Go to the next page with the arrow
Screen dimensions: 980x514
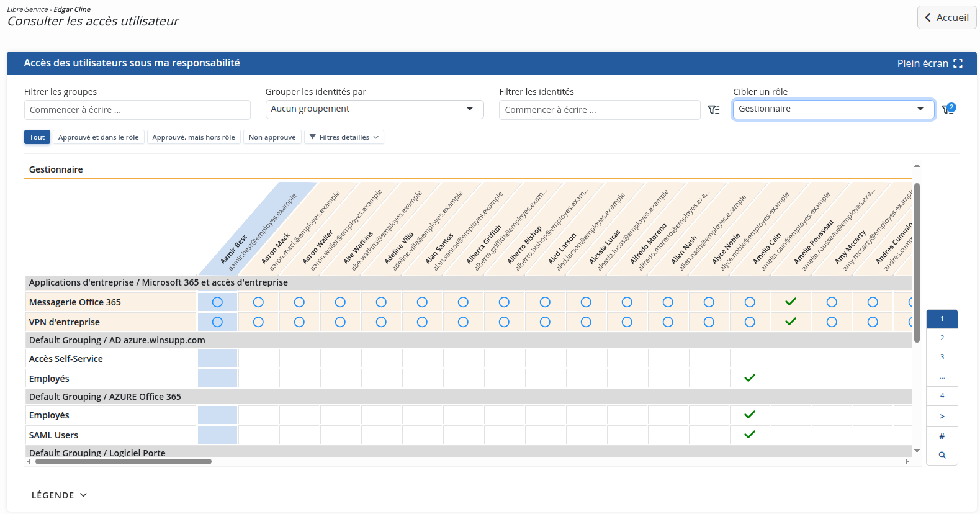pos(942,417)
